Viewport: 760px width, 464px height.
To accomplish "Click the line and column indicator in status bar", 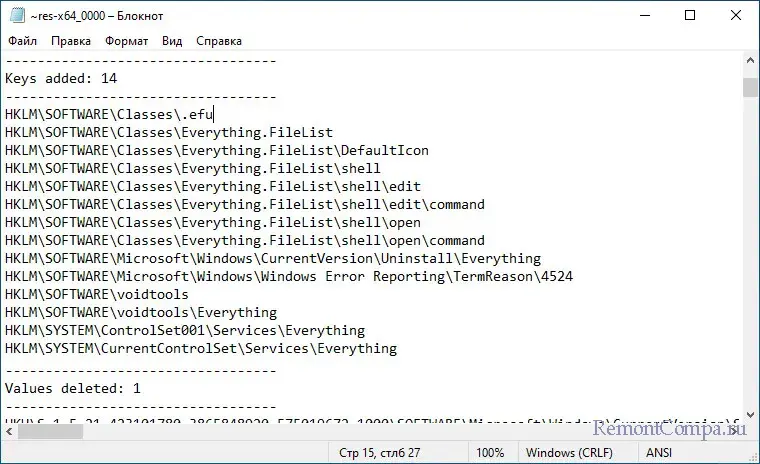I will click(x=372, y=453).
